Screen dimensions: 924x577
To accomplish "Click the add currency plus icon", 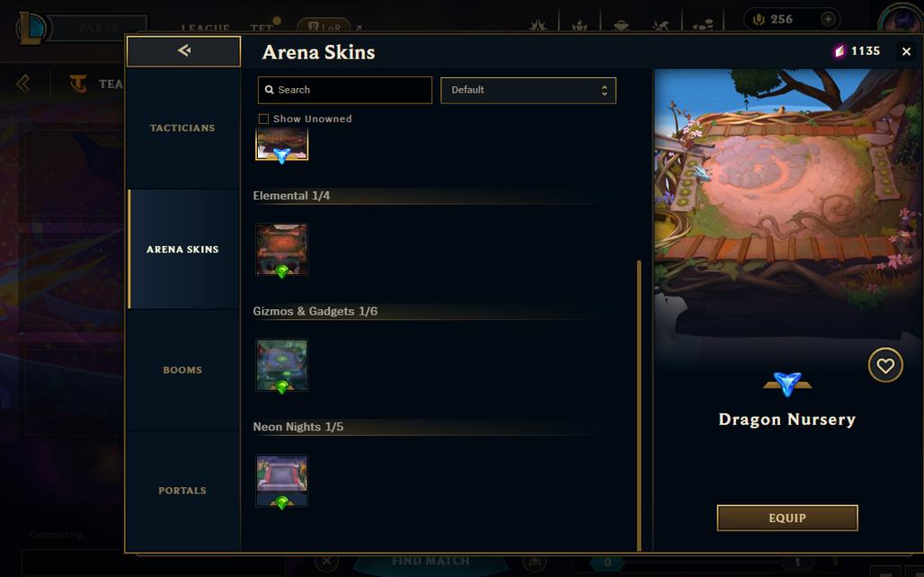I will (828, 20).
